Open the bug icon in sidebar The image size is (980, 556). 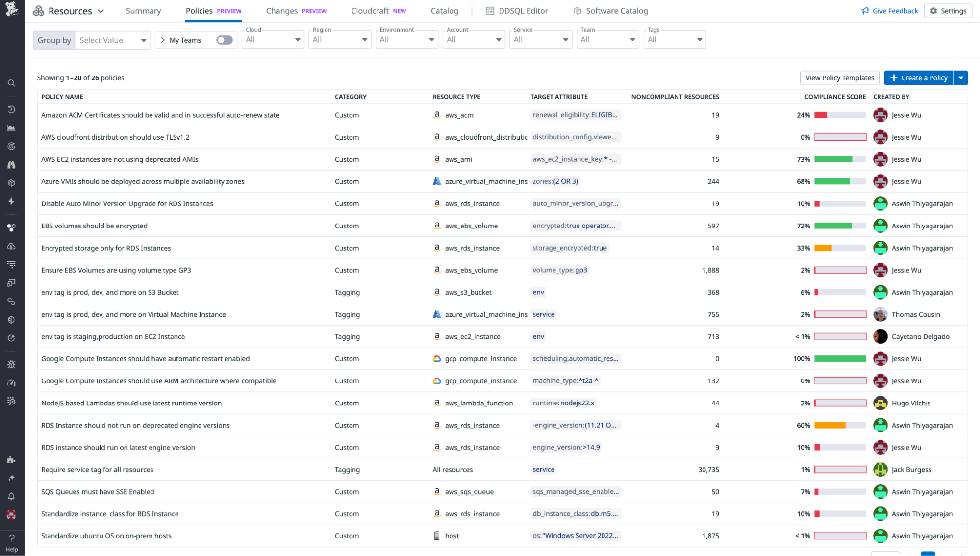pyautogui.click(x=11, y=364)
